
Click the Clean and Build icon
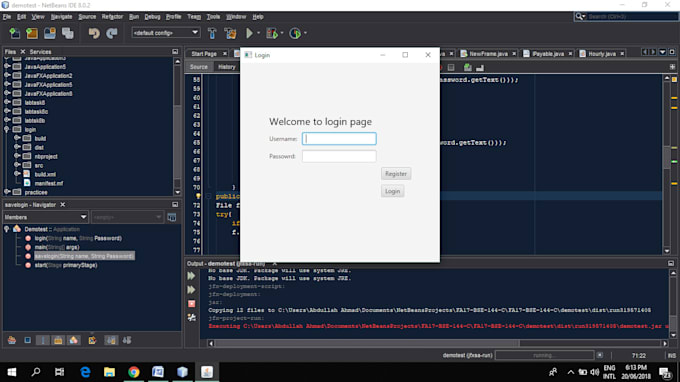(230, 33)
